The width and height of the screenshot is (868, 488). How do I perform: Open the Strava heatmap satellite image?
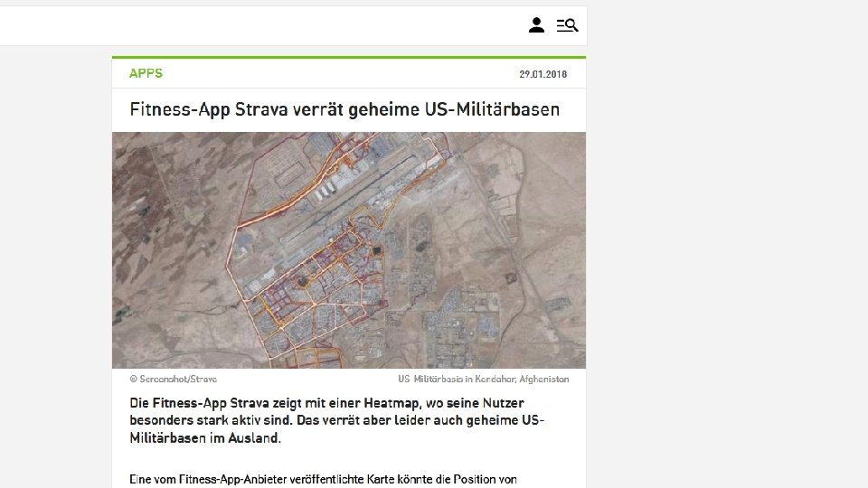(x=349, y=250)
